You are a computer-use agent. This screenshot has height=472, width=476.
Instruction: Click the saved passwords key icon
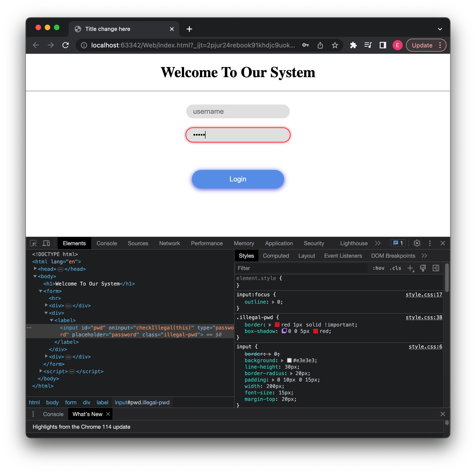tap(306, 45)
